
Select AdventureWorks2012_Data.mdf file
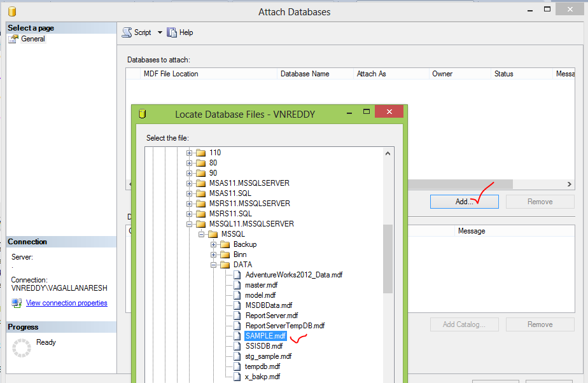(x=294, y=275)
